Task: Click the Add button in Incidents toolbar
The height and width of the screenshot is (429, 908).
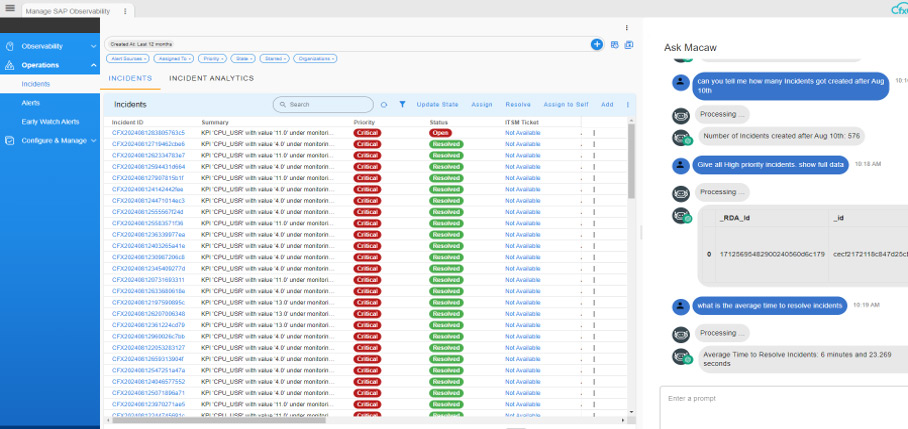Action: [x=607, y=105]
